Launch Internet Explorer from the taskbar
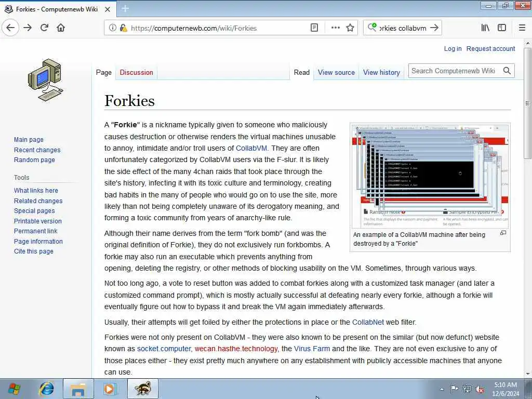 click(x=46, y=389)
